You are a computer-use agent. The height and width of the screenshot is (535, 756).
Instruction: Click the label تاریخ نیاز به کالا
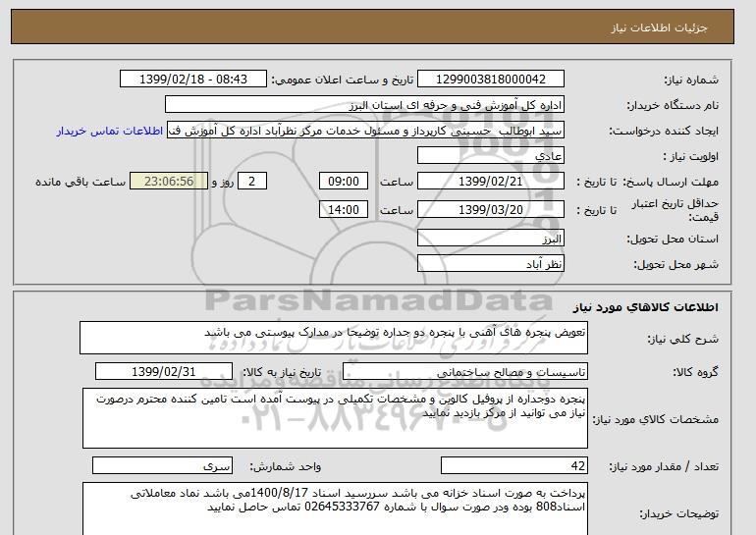[282, 372]
